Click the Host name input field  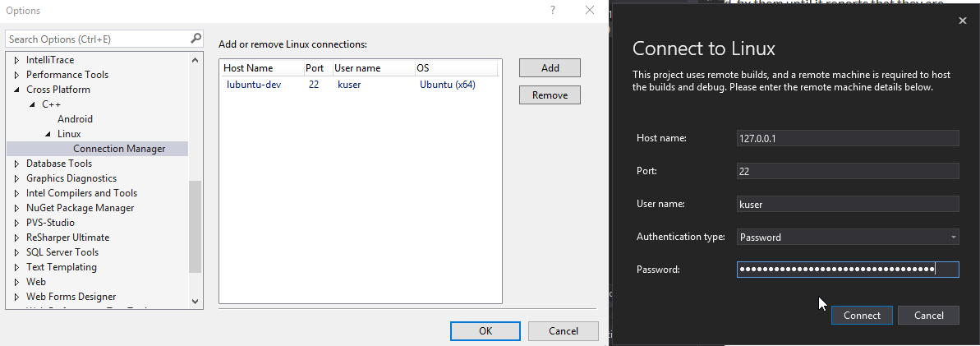coord(847,138)
